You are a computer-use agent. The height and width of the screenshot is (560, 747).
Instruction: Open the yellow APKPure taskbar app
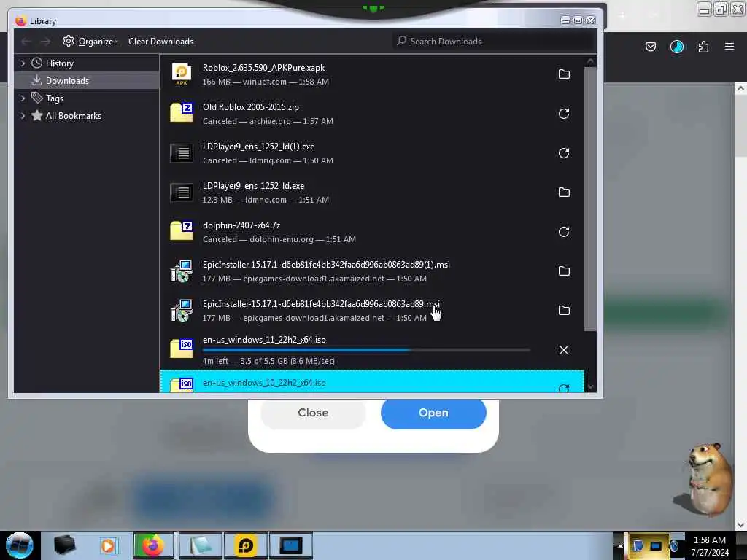246,545
